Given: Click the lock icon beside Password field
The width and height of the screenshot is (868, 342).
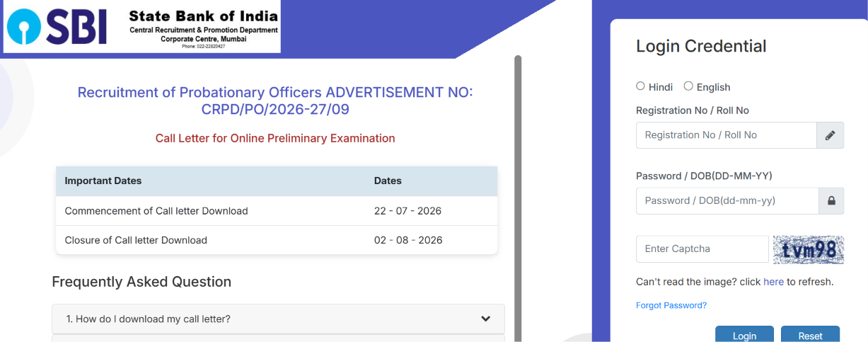Looking at the screenshot, I should (831, 200).
